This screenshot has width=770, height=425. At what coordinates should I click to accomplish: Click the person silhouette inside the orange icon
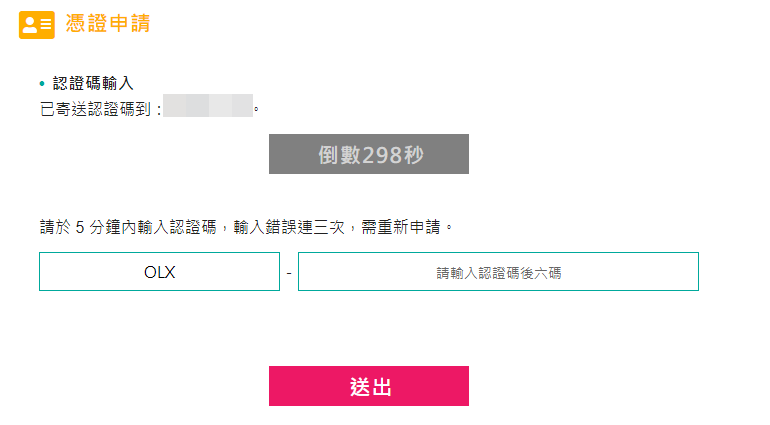click(x=30, y=25)
